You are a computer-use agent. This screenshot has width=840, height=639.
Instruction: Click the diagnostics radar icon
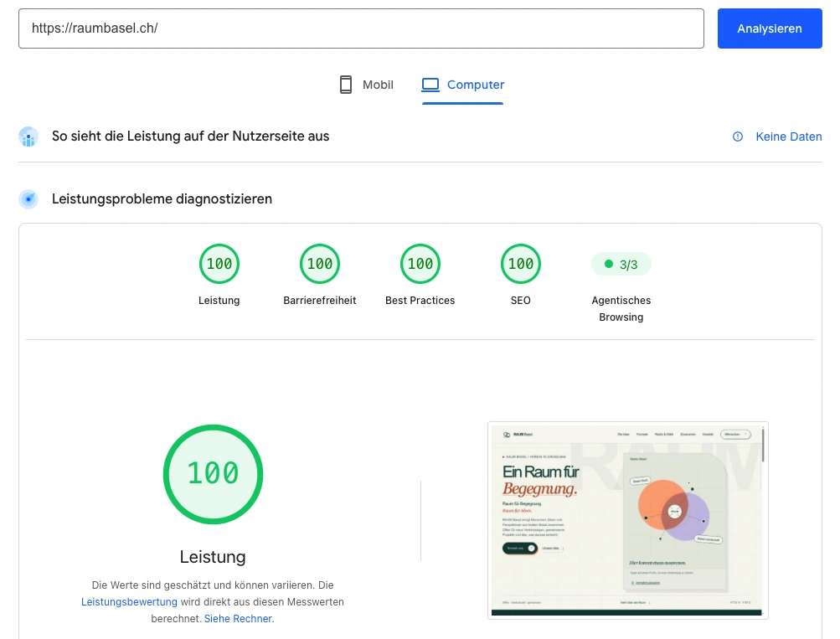(x=28, y=199)
